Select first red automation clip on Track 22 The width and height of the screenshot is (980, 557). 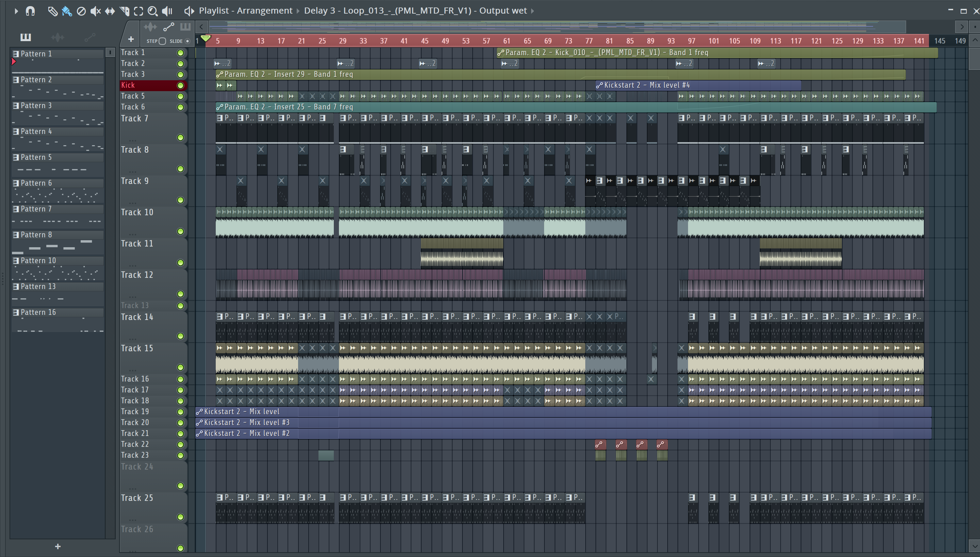[x=600, y=444]
